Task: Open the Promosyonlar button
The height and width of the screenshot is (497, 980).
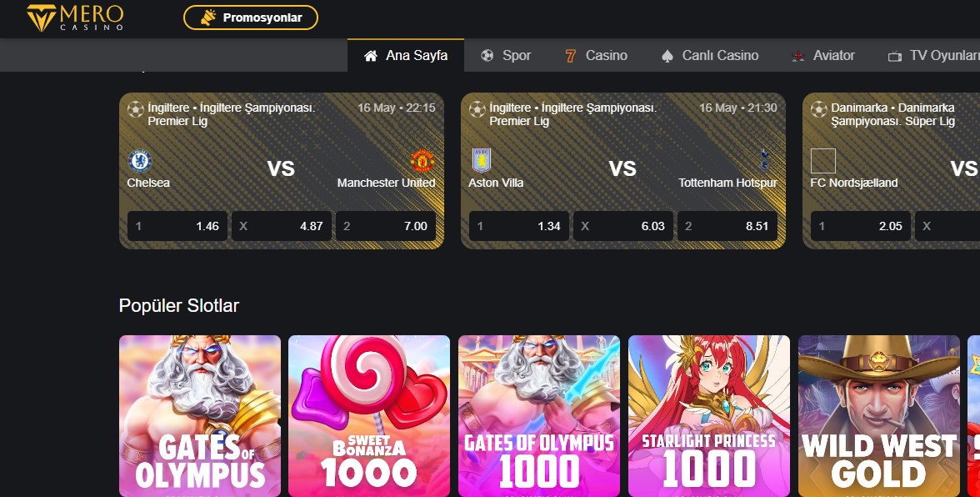Action: click(x=251, y=18)
